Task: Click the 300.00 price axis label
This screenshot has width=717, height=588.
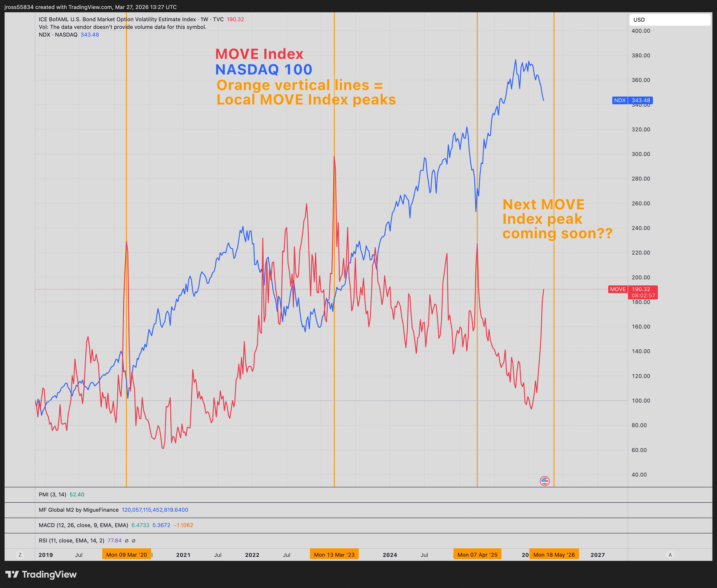Action: [x=641, y=154]
